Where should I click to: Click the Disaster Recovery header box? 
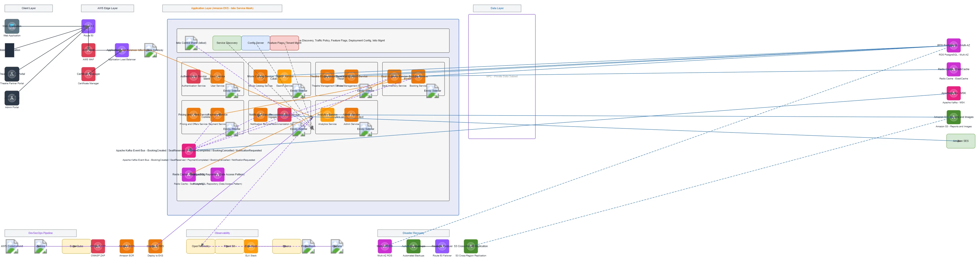[x=414, y=233]
